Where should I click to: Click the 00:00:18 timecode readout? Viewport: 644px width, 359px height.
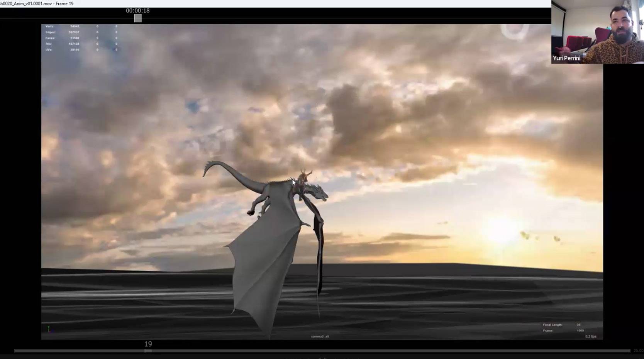(137, 10)
